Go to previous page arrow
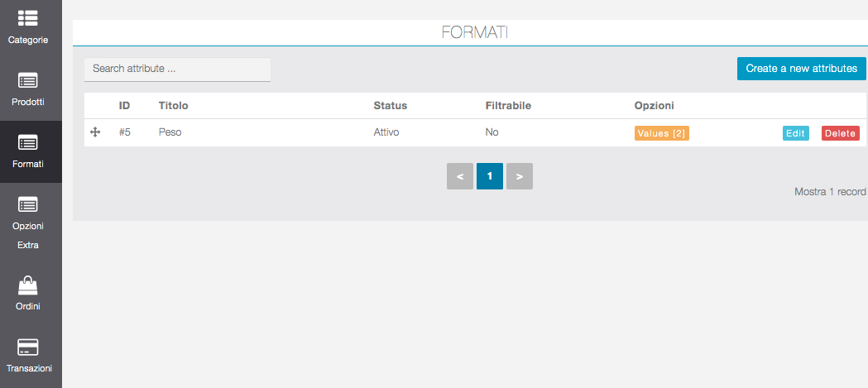Image resolution: width=868 pixels, height=388 pixels. tap(460, 176)
